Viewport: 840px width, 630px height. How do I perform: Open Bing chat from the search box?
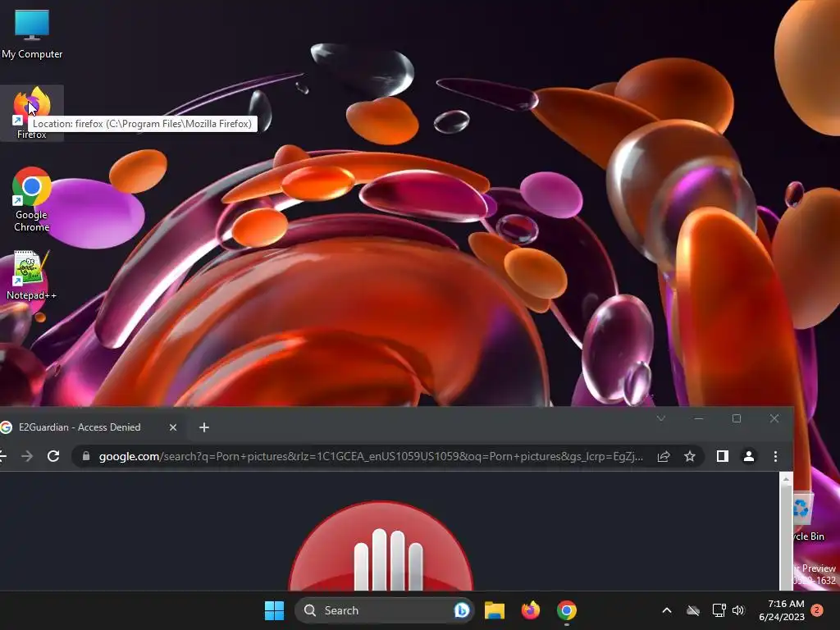(x=461, y=610)
